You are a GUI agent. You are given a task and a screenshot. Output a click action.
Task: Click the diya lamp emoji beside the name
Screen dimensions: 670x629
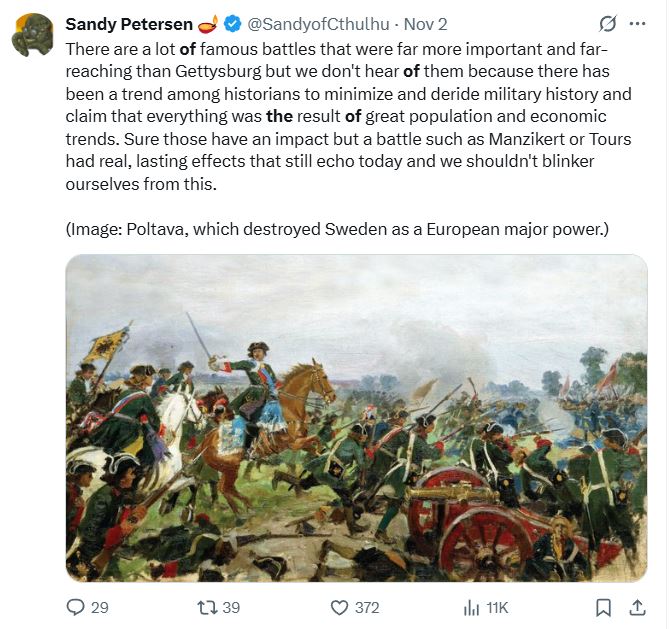tap(206, 24)
